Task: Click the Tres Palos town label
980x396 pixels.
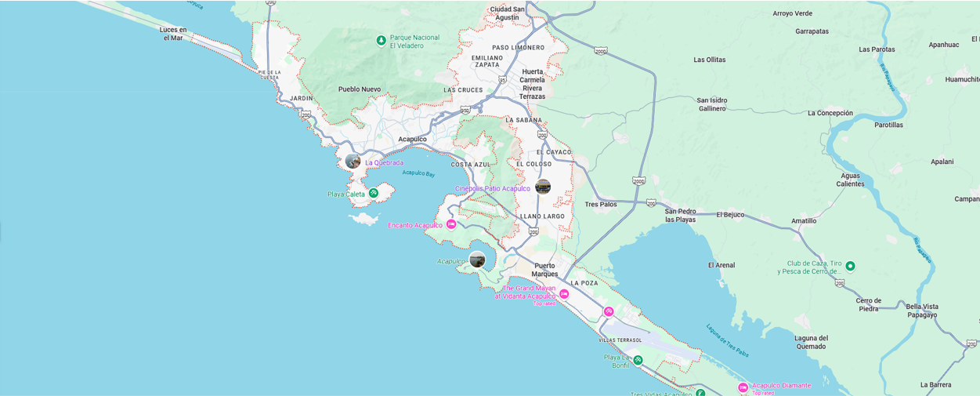Action: pyautogui.click(x=601, y=205)
